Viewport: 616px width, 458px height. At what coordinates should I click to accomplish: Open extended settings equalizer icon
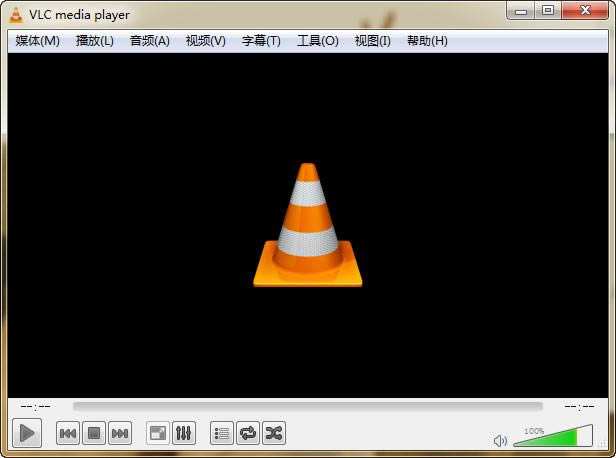(183, 433)
